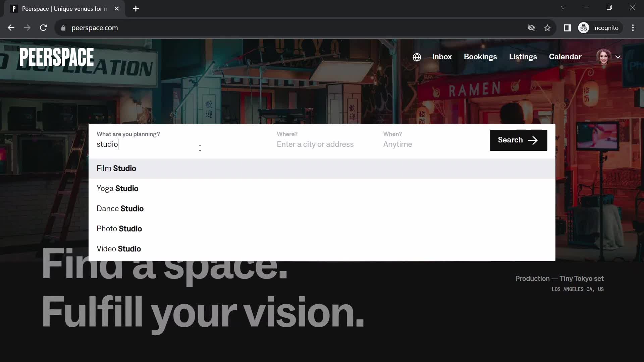Click the Peerspace logo home link

pos(57,57)
